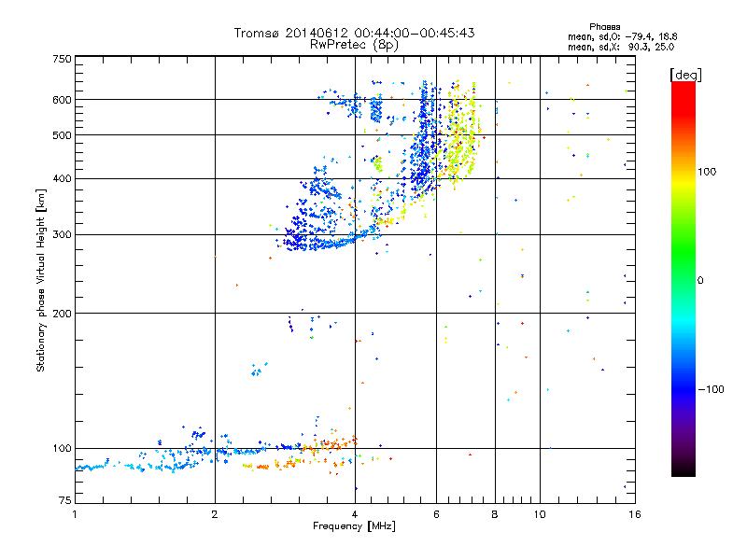Viewport: 747px width, 560px height.
Task: Click the y-axis tick label '75'
Action: tap(65, 500)
